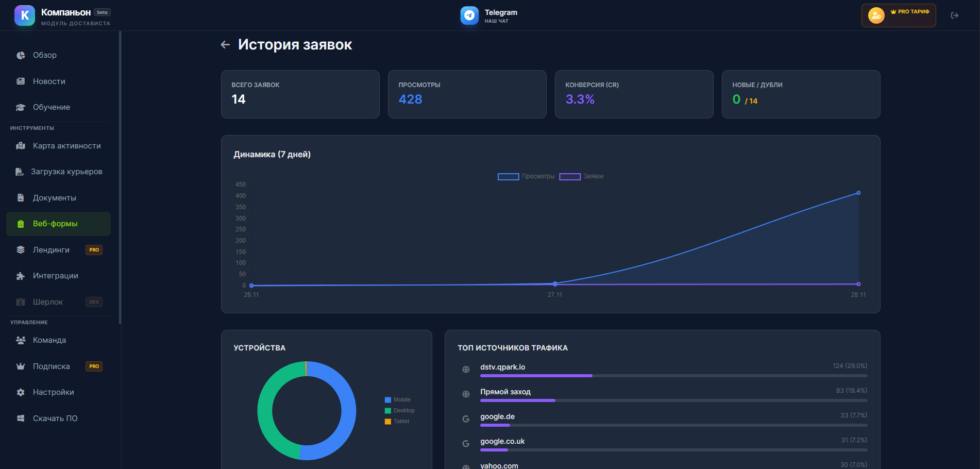Click the Загрузка курьеров CSV icon

tap(20, 172)
